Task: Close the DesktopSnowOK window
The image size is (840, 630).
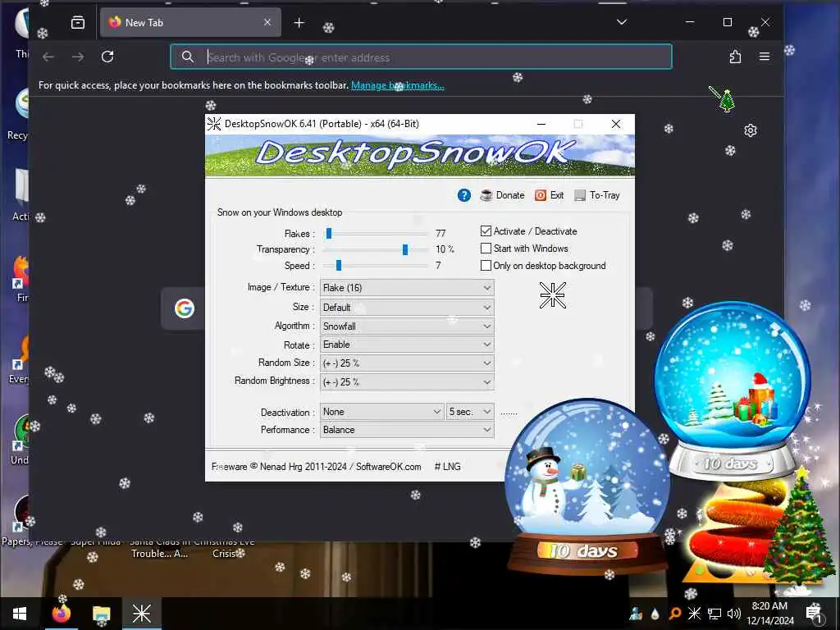Action: 616,124
